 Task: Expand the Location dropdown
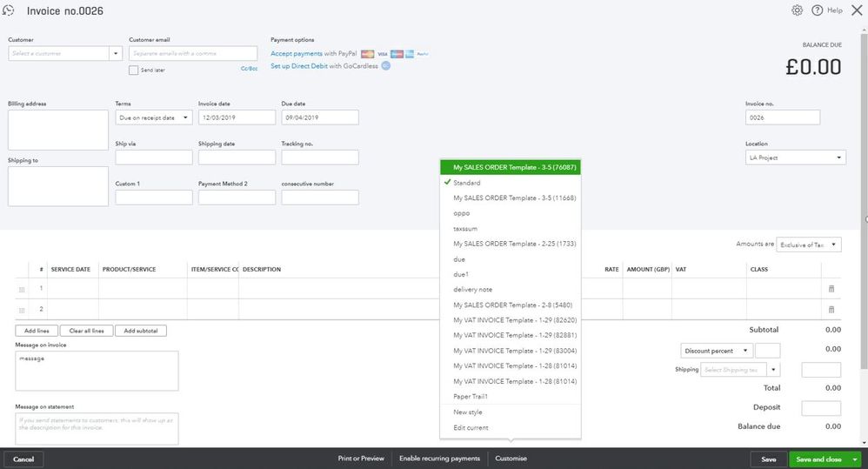coord(796,157)
